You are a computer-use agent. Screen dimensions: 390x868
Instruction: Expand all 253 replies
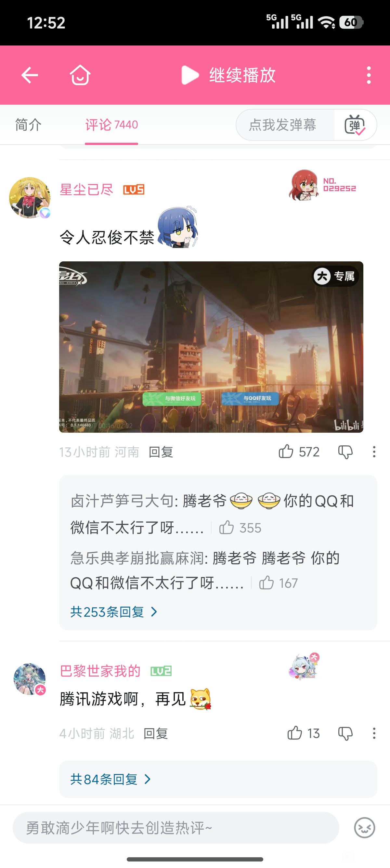114,612
